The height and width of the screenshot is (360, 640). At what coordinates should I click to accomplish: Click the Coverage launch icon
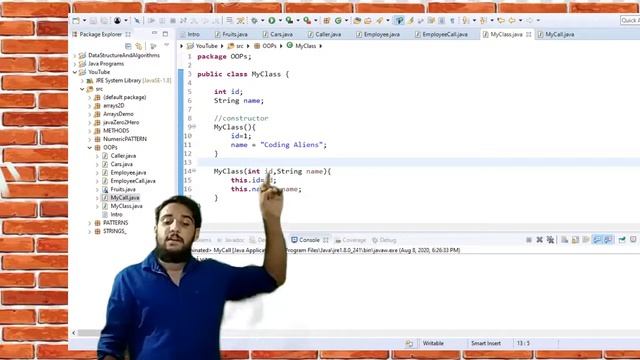(289, 20)
